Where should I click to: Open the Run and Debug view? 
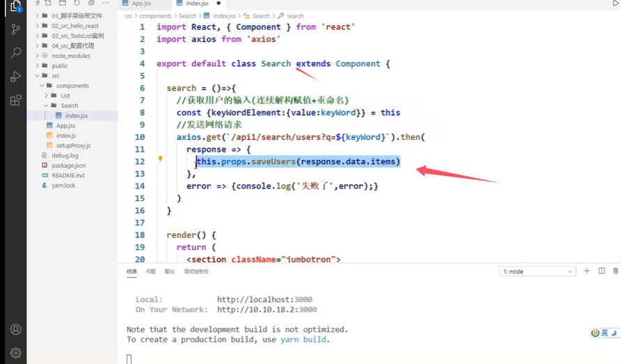pos(15,76)
